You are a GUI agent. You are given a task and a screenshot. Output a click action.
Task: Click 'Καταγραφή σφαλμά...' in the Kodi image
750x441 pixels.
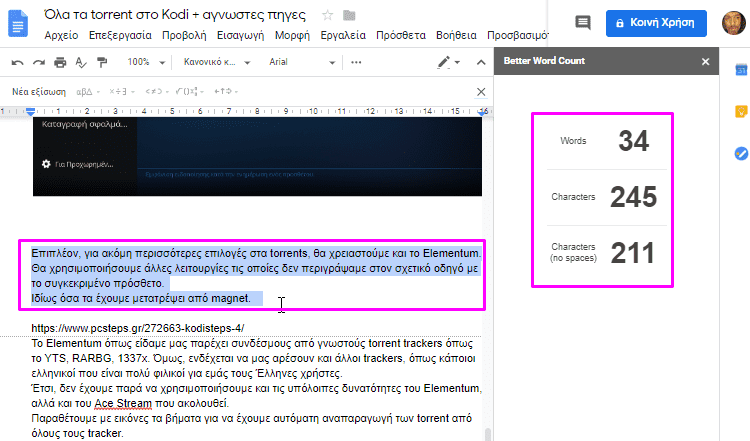85,124
